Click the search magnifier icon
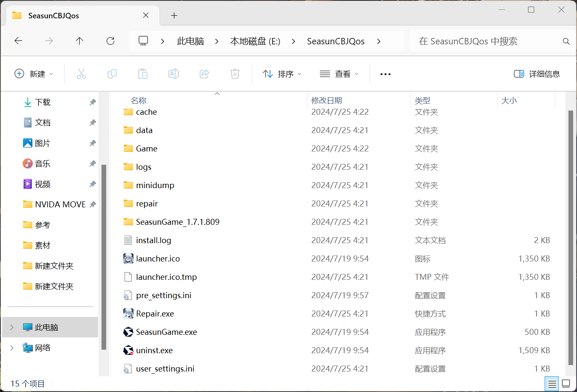This screenshot has height=392, width=577. [566, 41]
